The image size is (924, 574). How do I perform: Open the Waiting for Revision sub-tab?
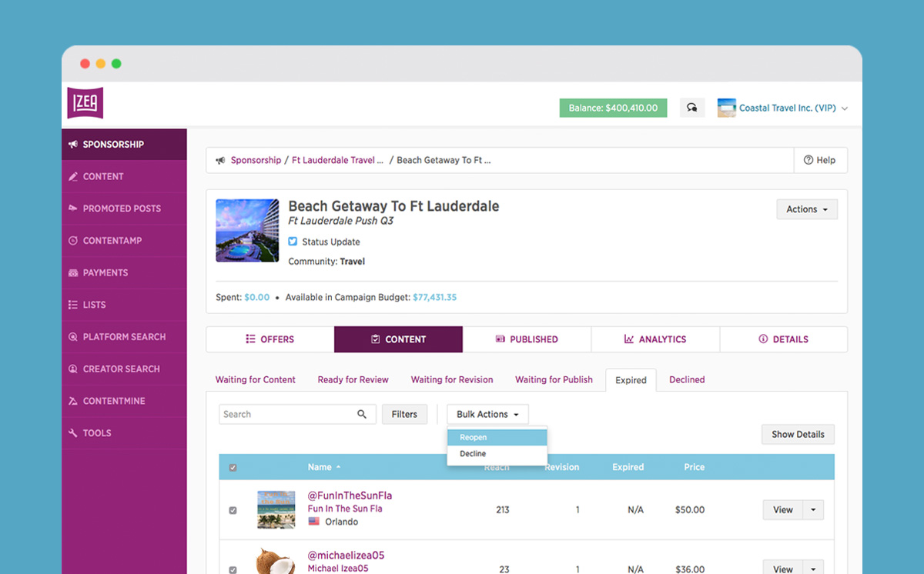click(x=452, y=379)
